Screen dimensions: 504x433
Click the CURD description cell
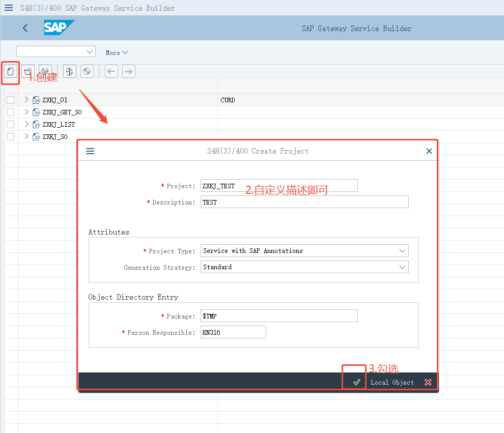pyautogui.click(x=228, y=100)
